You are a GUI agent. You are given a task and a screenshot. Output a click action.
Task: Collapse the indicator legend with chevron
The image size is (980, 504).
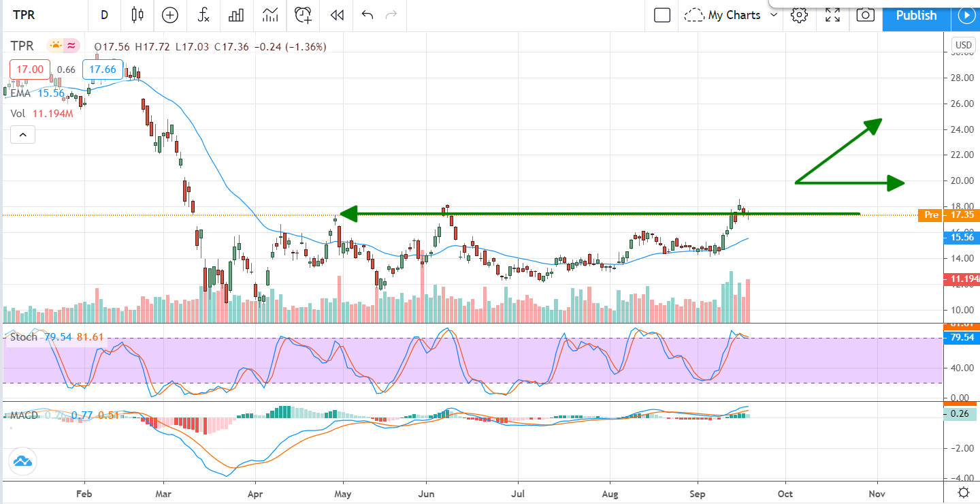22,135
